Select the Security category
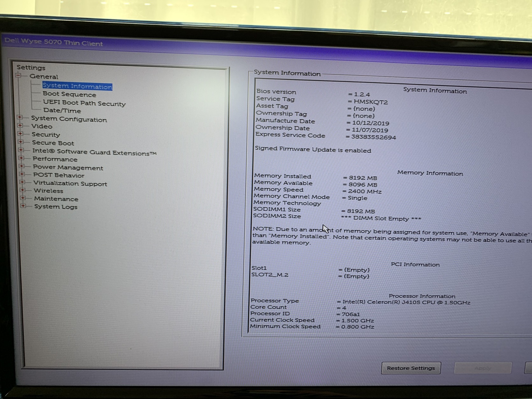532x399 pixels. tap(46, 135)
